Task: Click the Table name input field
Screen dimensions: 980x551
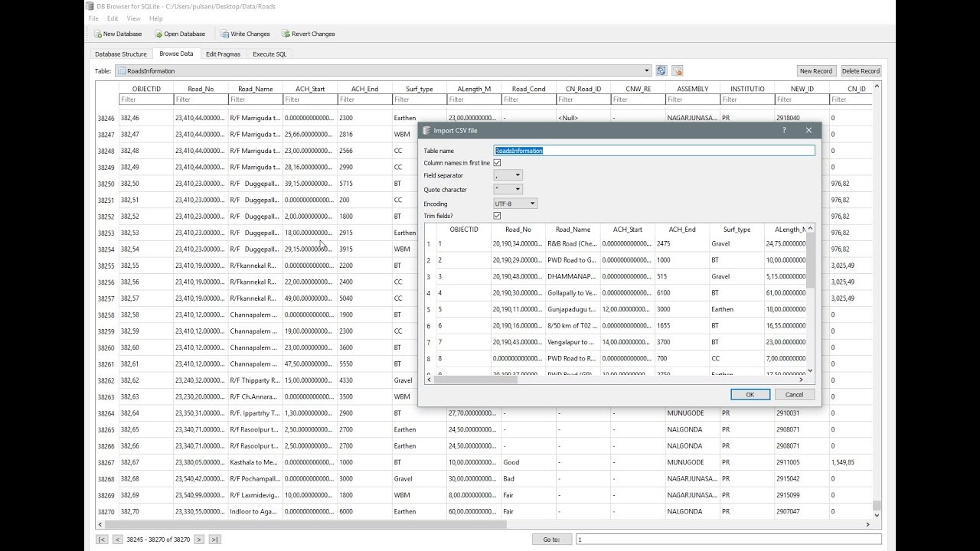Action: [x=654, y=151]
